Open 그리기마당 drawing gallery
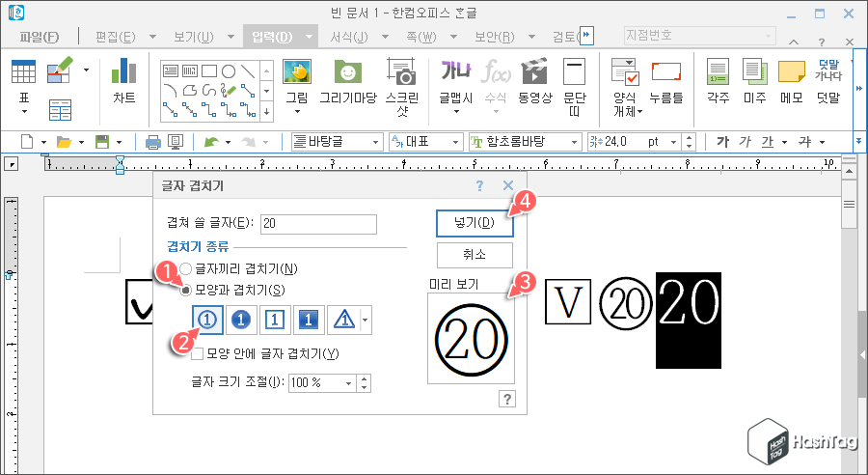The height and width of the screenshot is (475, 868). click(x=348, y=81)
